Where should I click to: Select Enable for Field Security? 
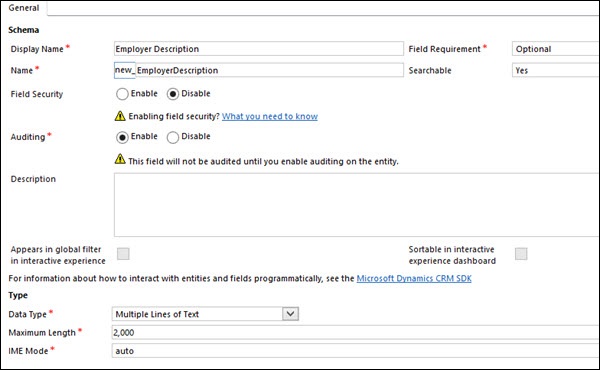coord(122,94)
